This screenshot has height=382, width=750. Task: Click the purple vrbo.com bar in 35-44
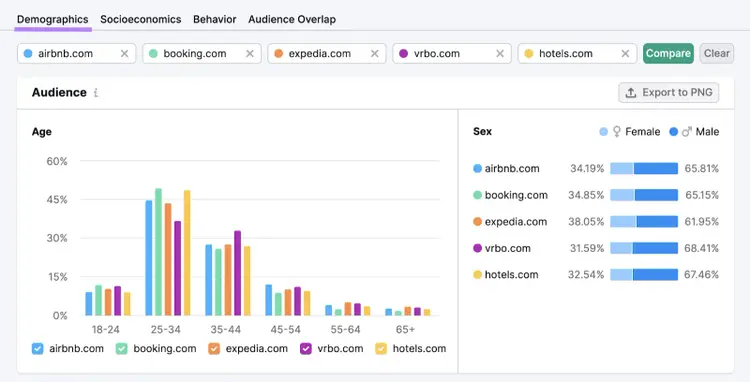click(x=238, y=273)
